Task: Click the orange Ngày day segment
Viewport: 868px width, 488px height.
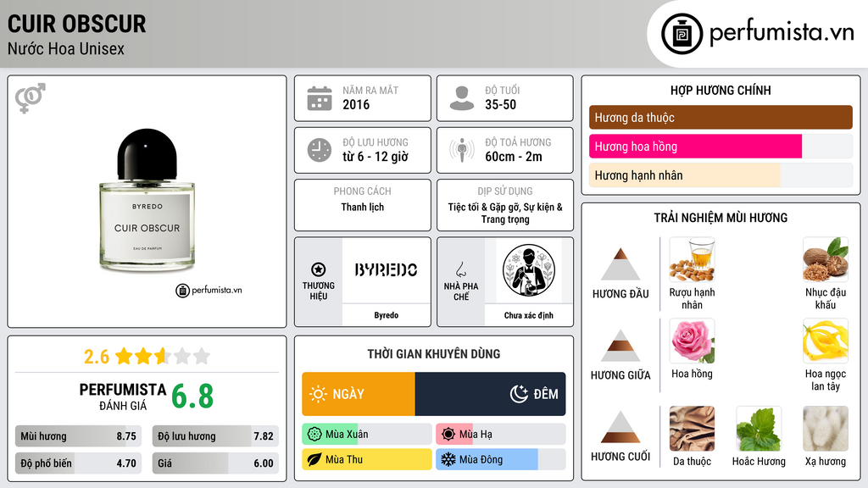Action: (359, 394)
